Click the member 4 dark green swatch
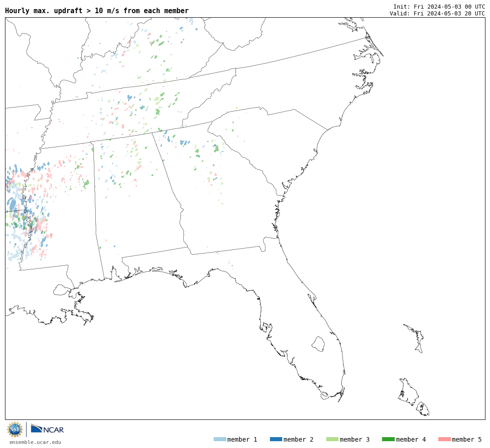490x448 pixels. click(x=388, y=439)
